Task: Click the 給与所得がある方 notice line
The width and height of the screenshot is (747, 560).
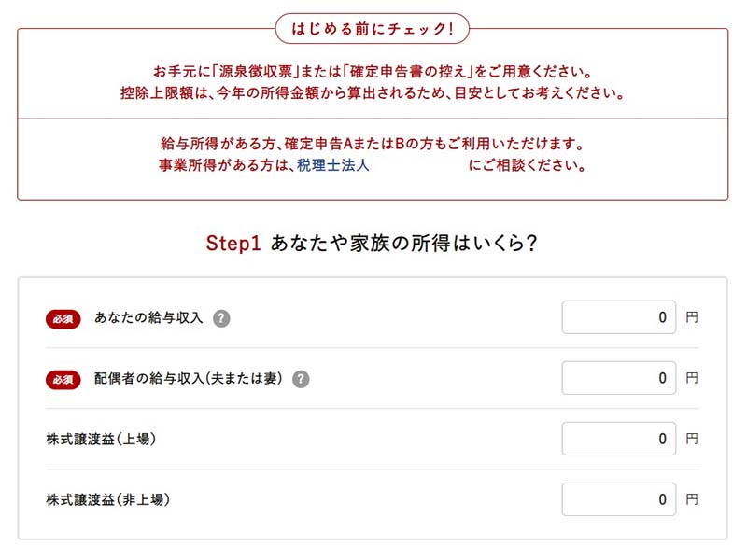Action: tap(372, 145)
